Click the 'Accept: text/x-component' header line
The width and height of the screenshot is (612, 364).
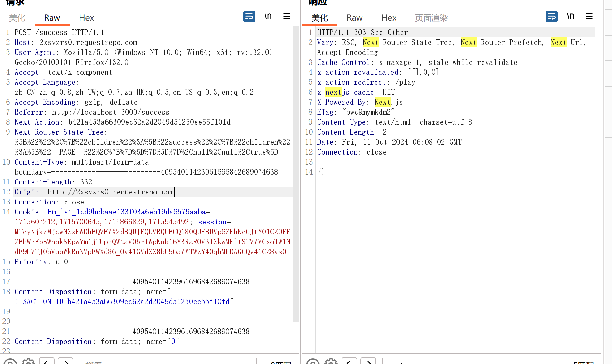63,72
